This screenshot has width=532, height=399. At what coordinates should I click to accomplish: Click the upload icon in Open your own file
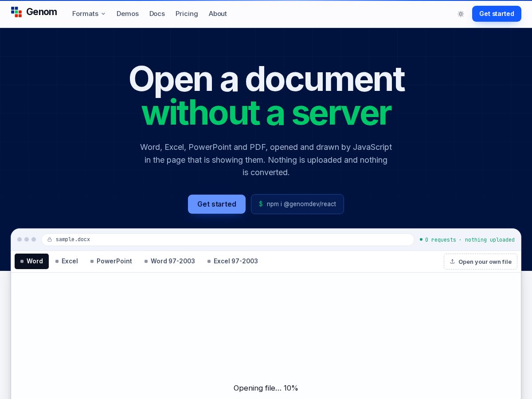pos(452,262)
